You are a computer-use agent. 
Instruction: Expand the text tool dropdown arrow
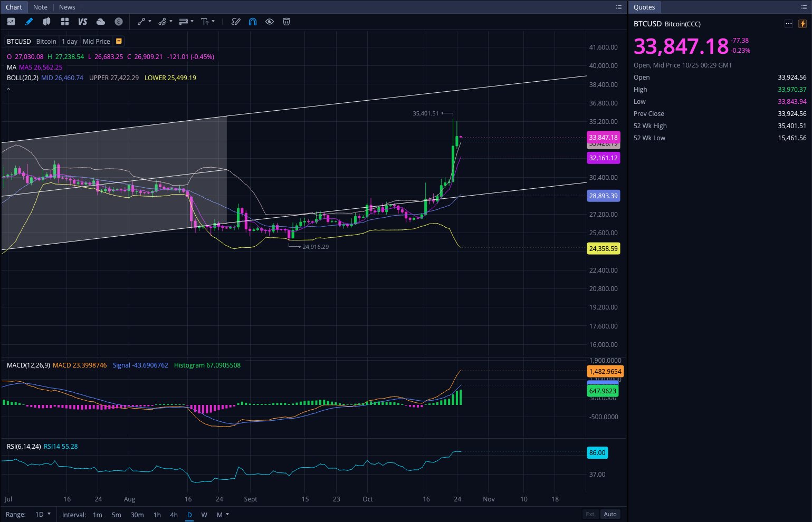pos(213,22)
